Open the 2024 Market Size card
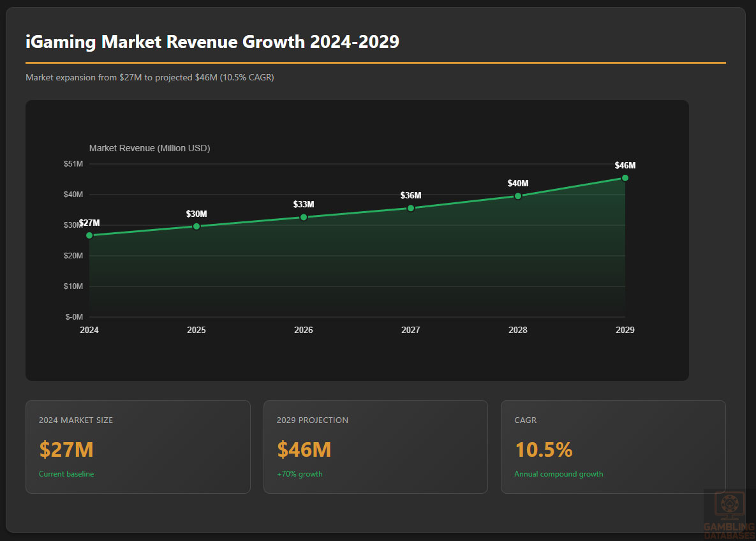 (138, 447)
